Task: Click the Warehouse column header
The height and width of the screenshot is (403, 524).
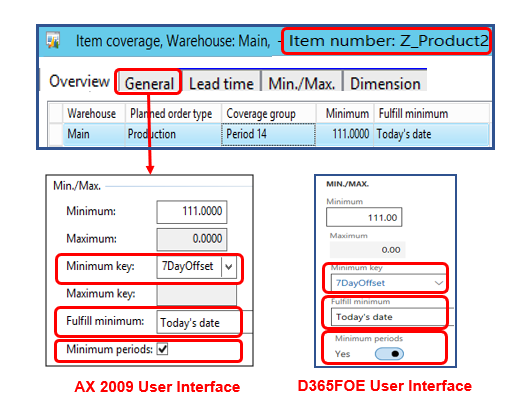Action: click(x=94, y=114)
